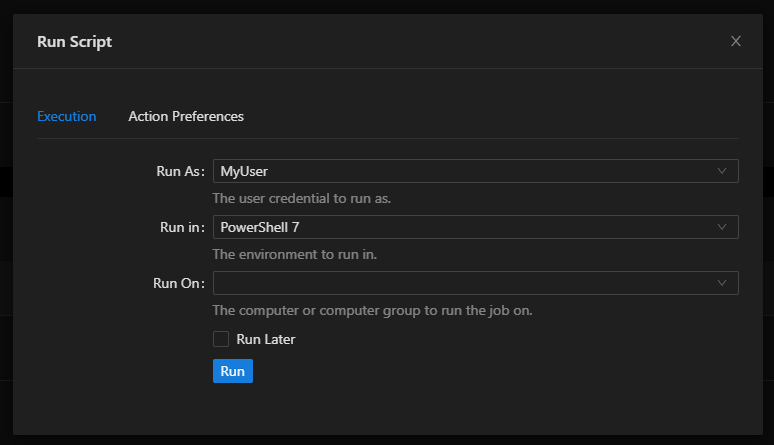774x445 pixels.
Task: Switch to the Execution tab
Action: point(67,116)
